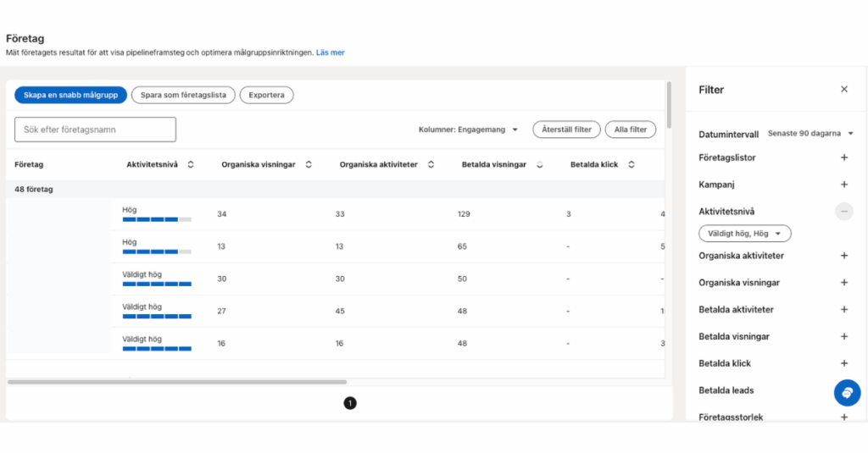The image size is (868, 453).
Task: Expand the Företagslistor filter plus icon
Action: click(843, 157)
